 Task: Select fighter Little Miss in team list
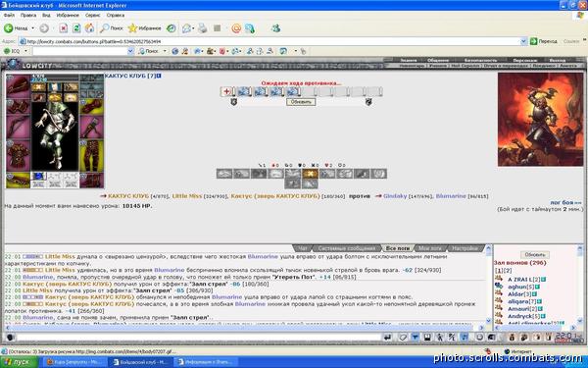187,196
